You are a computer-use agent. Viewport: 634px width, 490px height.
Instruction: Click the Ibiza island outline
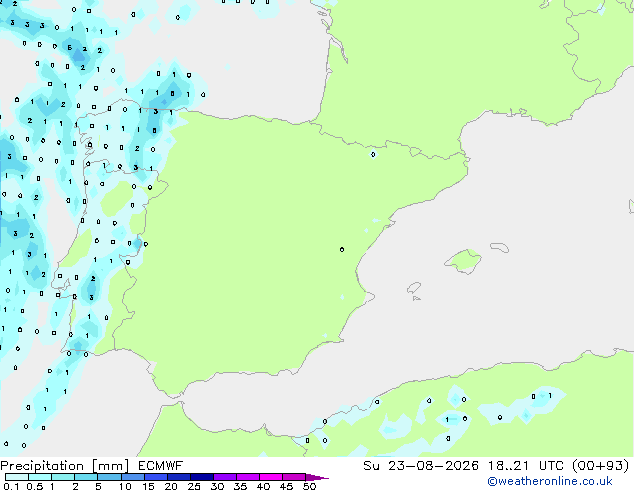tap(414, 288)
